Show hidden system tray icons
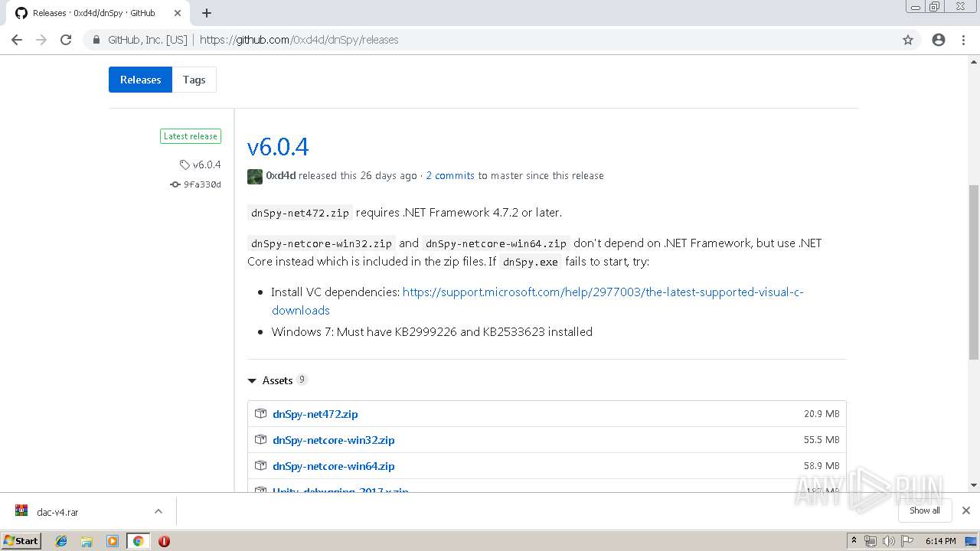This screenshot has width=980, height=551. [x=854, y=541]
